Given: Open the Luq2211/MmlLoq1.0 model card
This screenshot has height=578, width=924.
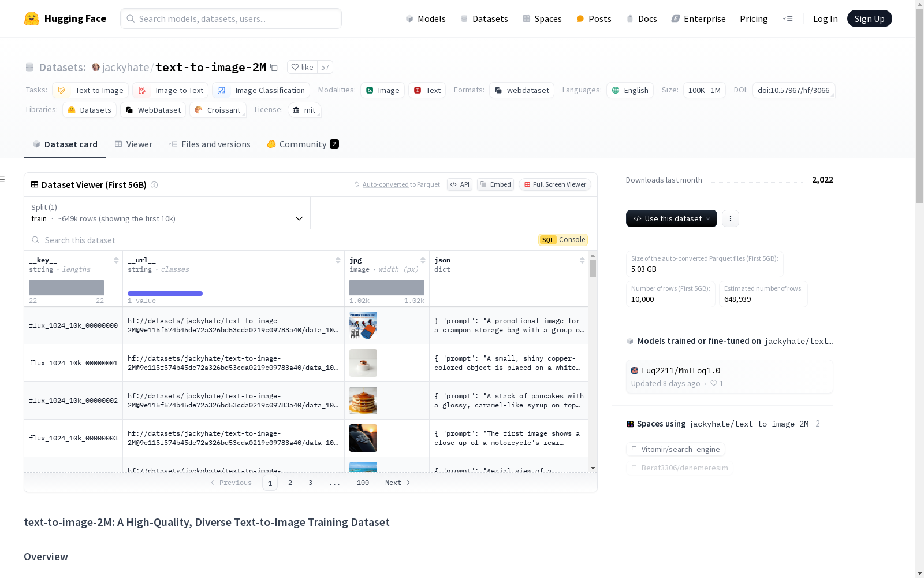Looking at the screenshot, I should 729,376.
